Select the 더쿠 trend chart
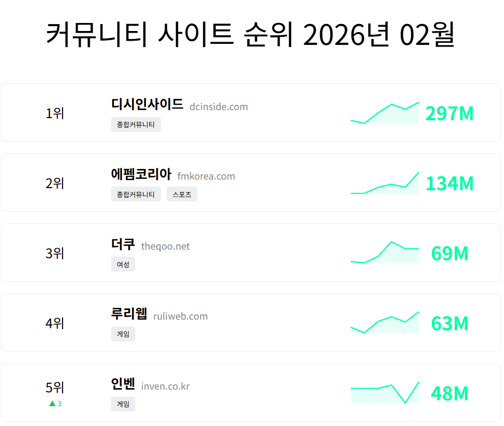504x426 pixels. pos(384,253)
